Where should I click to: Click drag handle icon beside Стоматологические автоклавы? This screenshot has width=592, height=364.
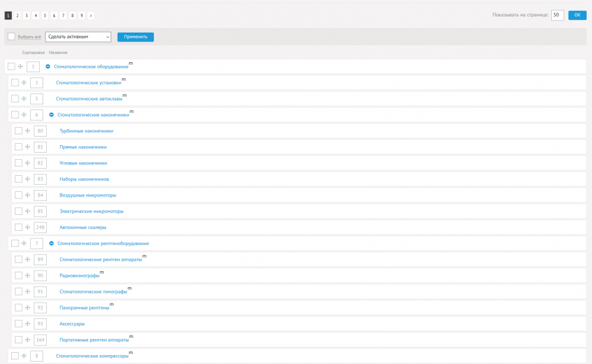point(24,99)
